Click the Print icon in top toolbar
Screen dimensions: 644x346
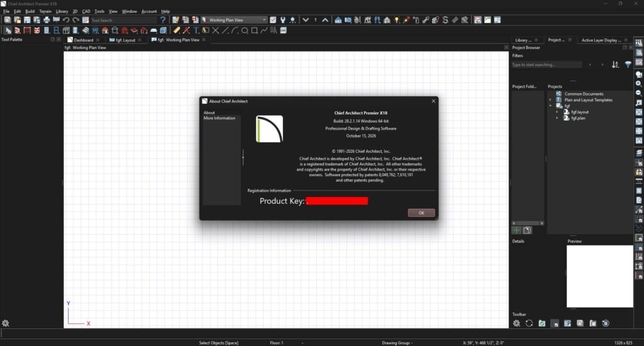[x=47, y=20]
